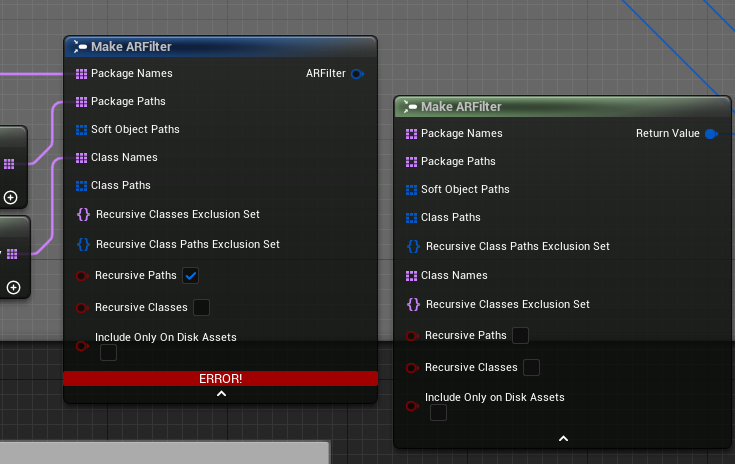Select left Make ARFilter node by its blue title

[220, 47]
